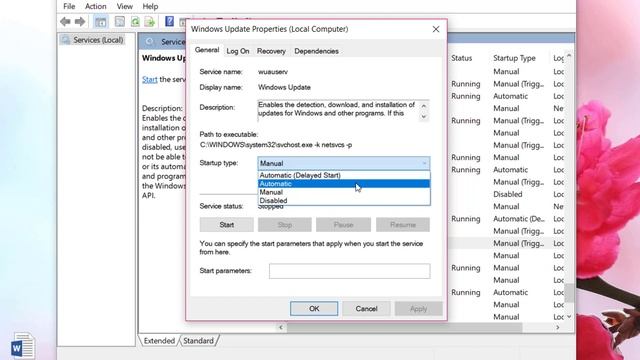Click the Start button in the dialog

coord(227,224)
